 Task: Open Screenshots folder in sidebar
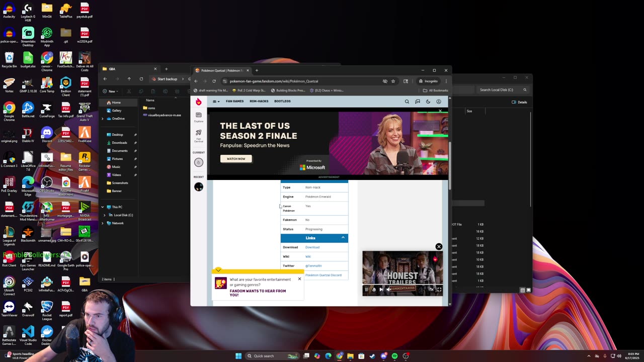tap(120, 183)
